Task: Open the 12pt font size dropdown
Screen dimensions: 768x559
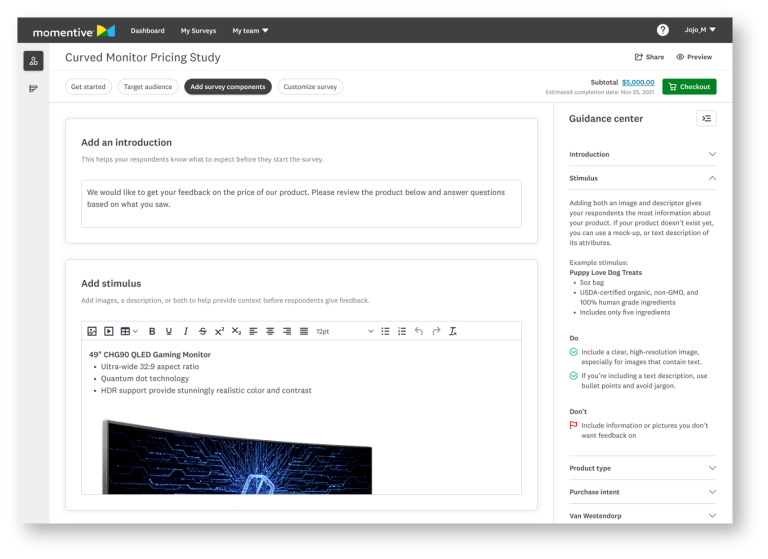Action: coord(345,332)
